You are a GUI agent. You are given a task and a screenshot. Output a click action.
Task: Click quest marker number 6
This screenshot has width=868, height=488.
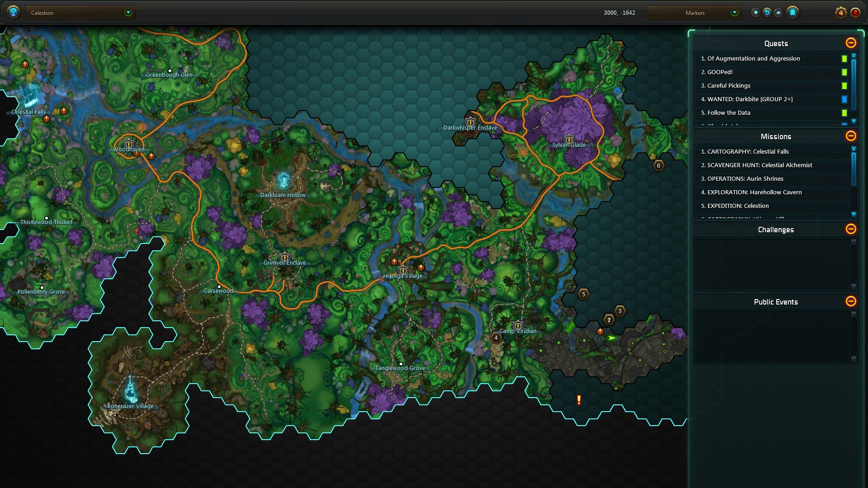tap(659, 165)
